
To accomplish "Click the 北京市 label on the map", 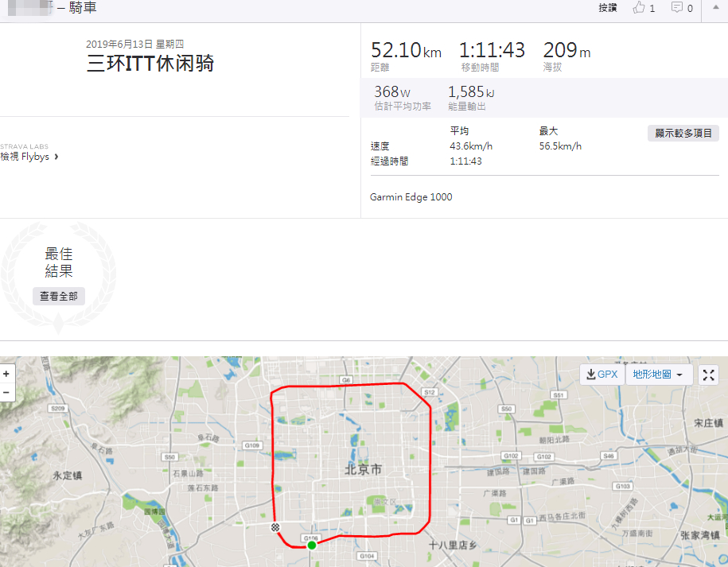I will pos(363,469).
